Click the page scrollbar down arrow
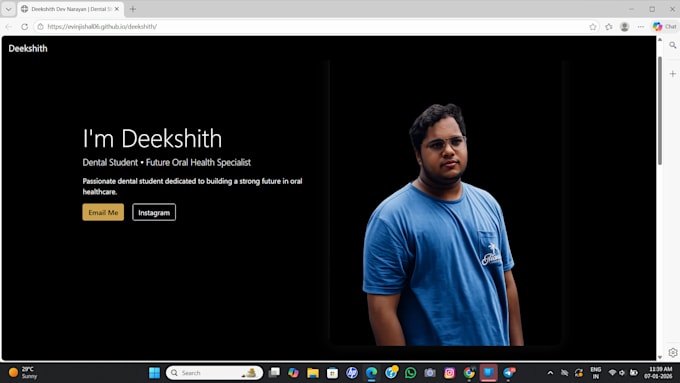The height and width of the screenshot is (383, 680). [660, 357]
